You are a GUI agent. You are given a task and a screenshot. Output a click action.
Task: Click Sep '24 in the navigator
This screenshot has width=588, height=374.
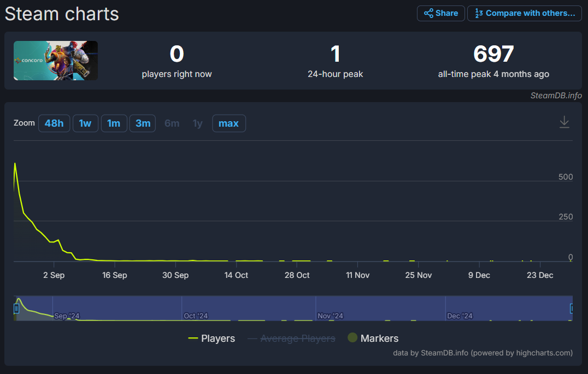67,316
